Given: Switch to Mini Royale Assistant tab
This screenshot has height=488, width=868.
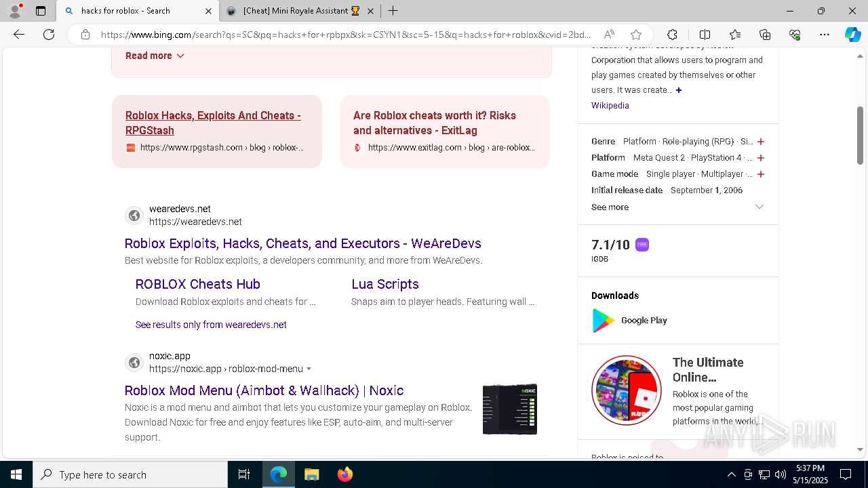Looking at the screenshot, I should pos(301,11).
